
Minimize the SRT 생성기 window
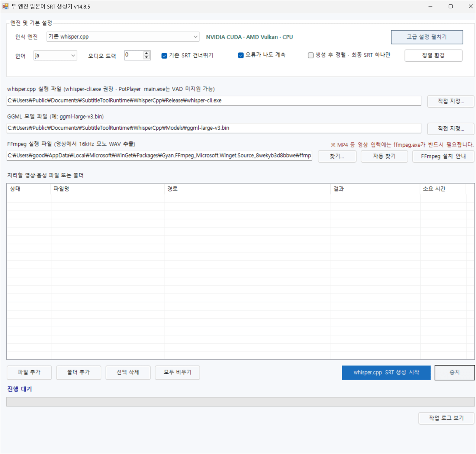[430, 6]
